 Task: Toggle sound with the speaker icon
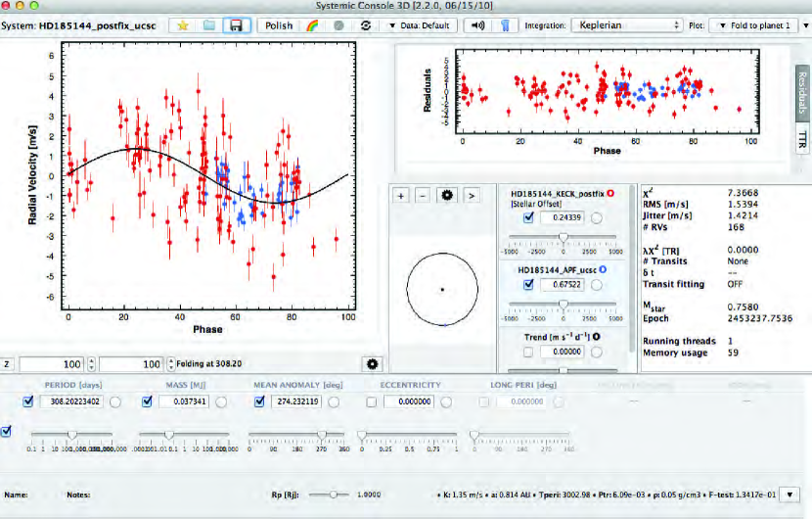476,24
